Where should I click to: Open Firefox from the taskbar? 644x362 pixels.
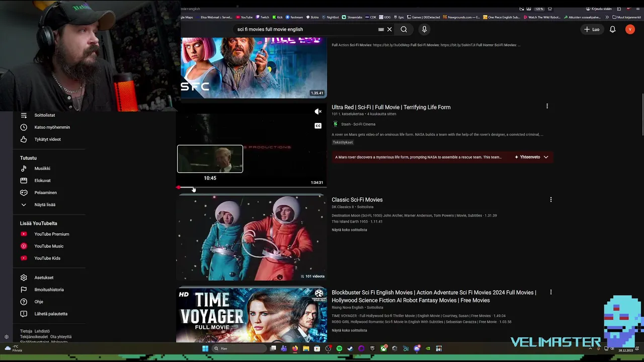(295, 348)
